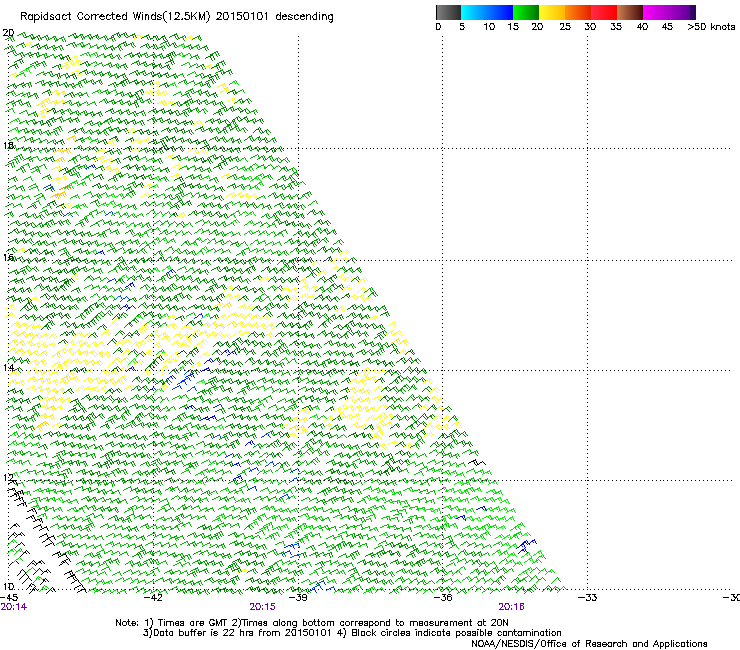This screenshot has height=650, width=740.
Task: Pick the brown 35-40 knots legend segment
Action: (x=630, y=12)
